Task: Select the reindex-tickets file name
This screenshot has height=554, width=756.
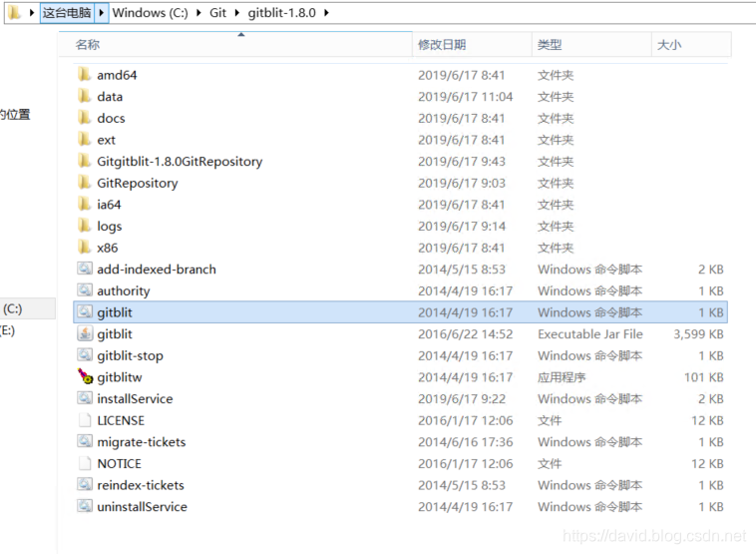Action: 141,485
